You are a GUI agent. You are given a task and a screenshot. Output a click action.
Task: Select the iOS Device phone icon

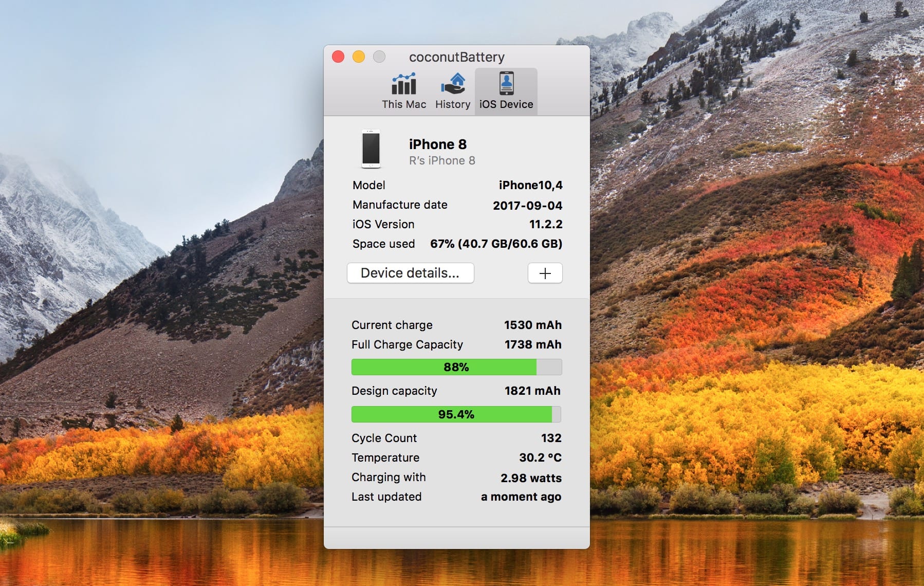coord(506,83)
